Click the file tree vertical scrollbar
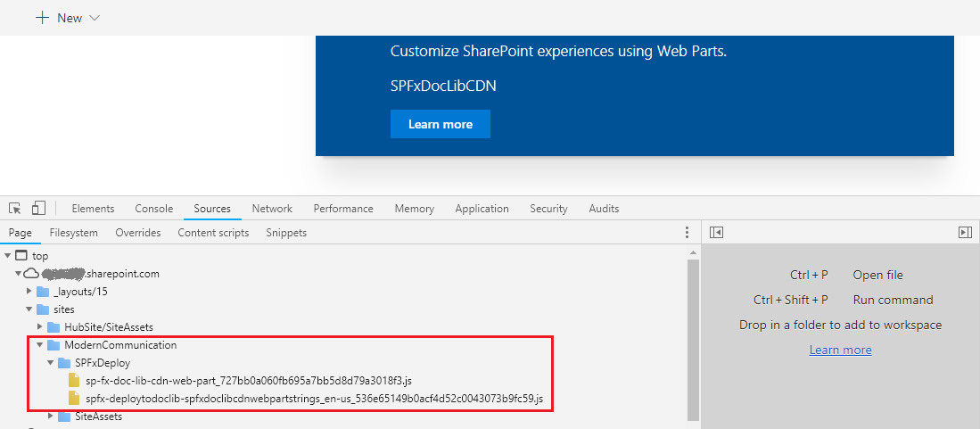Image resolution: width=980 pixels, height=429 pixels. pos(693,339)
